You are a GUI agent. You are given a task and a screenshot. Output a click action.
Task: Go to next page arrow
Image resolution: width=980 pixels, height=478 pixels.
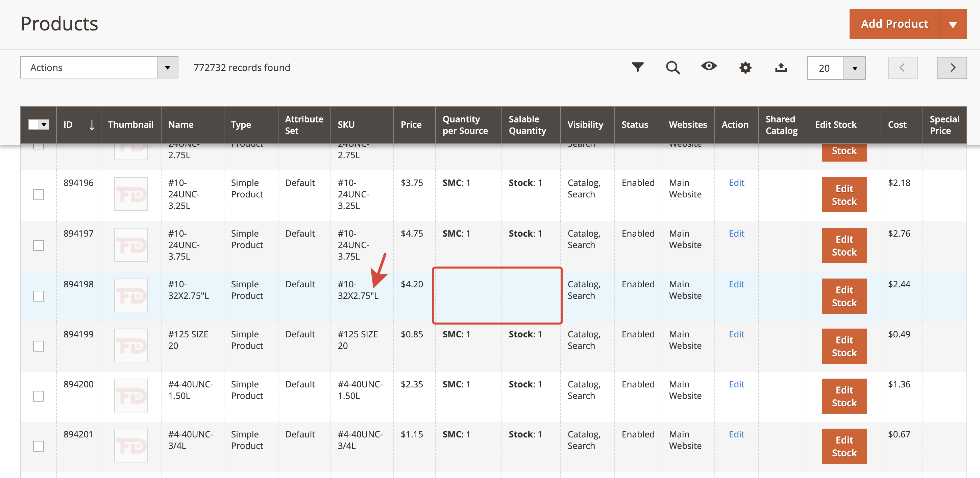coord(952,68)
